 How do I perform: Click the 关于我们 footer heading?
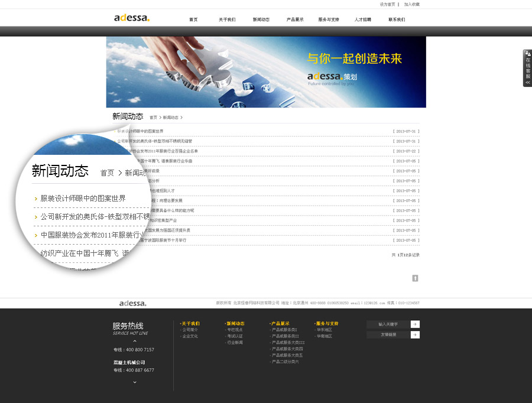coord(190,324)
